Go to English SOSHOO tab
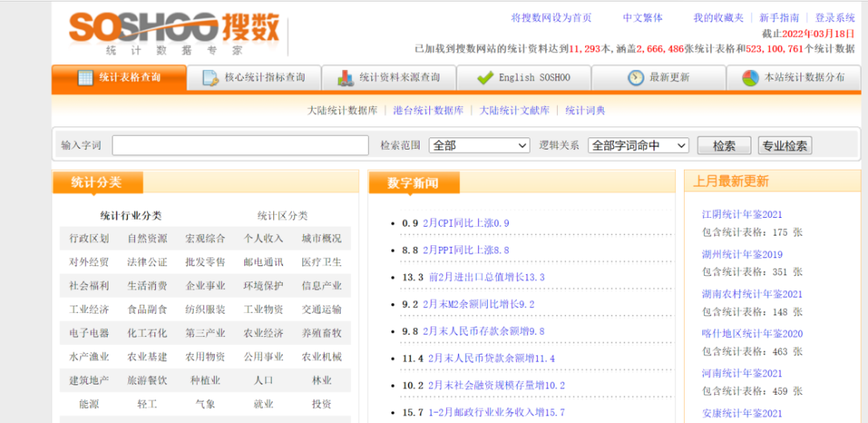The height and width of the screenshot is (423, 868). [x=524, y=77]
